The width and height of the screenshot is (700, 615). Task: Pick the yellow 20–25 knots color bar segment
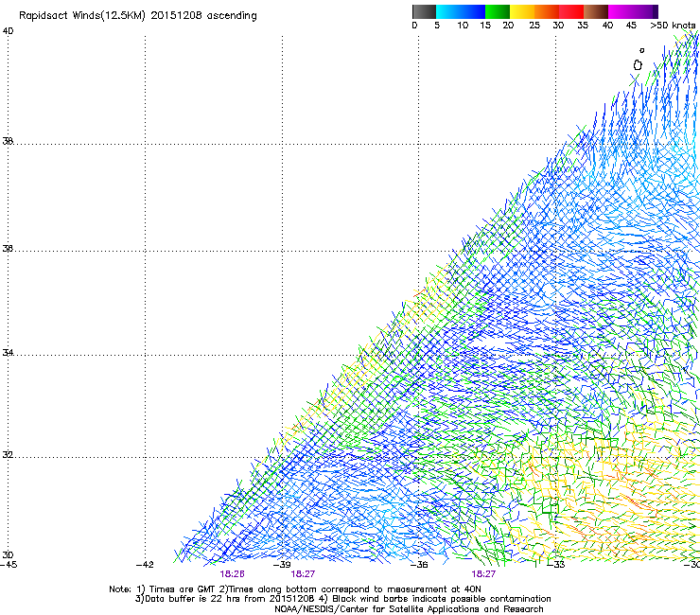(522, 11)
